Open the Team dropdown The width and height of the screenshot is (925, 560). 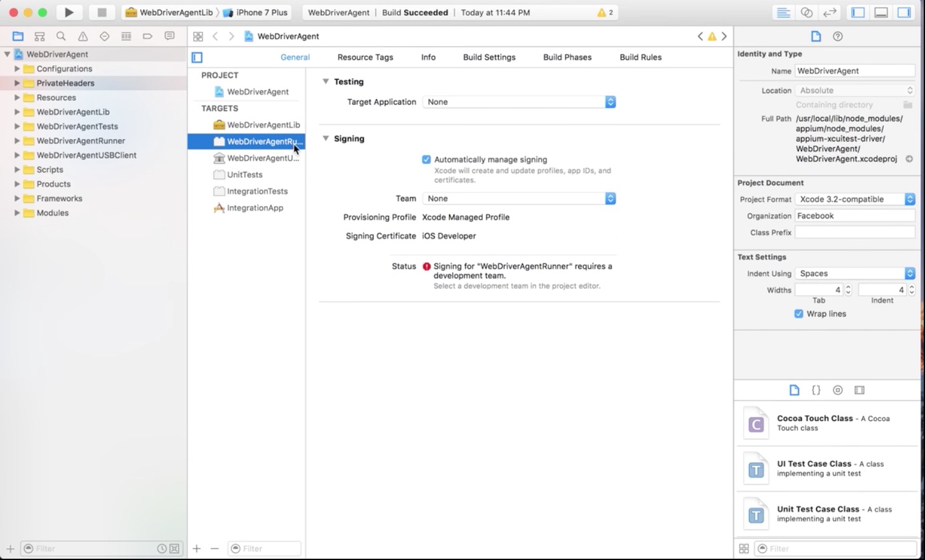pyautogui.click(x=519, y=199)
